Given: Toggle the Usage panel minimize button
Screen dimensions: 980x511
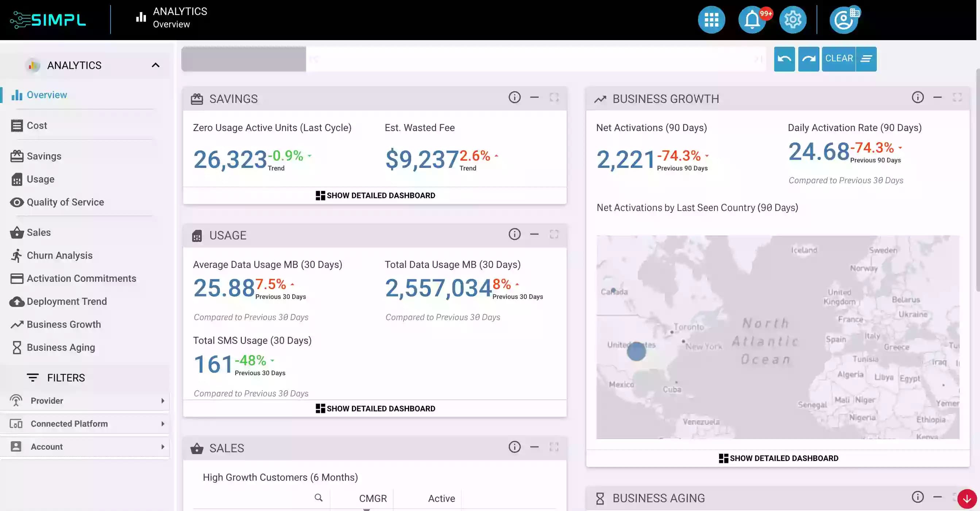Looking at the screenshot, I should point(534,234).
